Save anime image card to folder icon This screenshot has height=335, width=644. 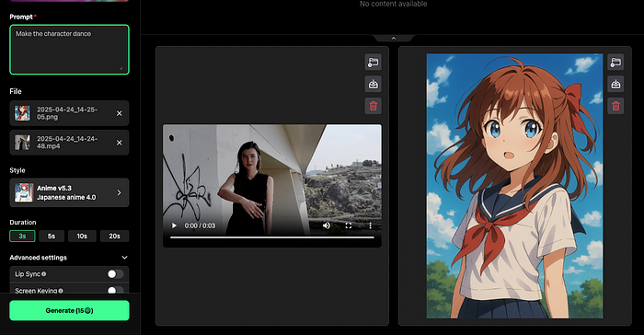615,62
